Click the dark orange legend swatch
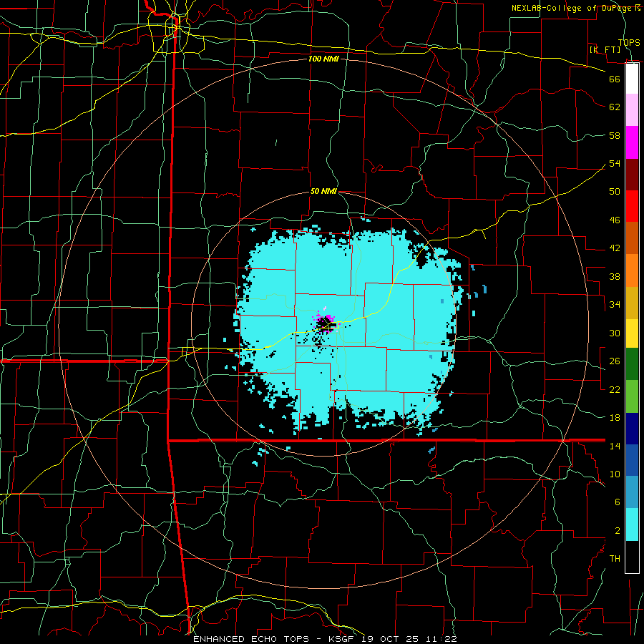The height and width of the screenshot is (644, 644). click(x=632, y=238)
